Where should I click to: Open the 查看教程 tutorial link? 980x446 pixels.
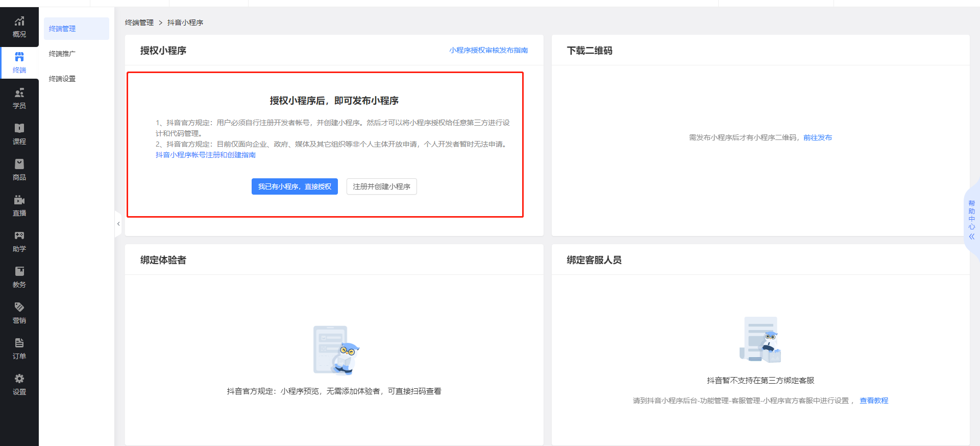[874, 401]
